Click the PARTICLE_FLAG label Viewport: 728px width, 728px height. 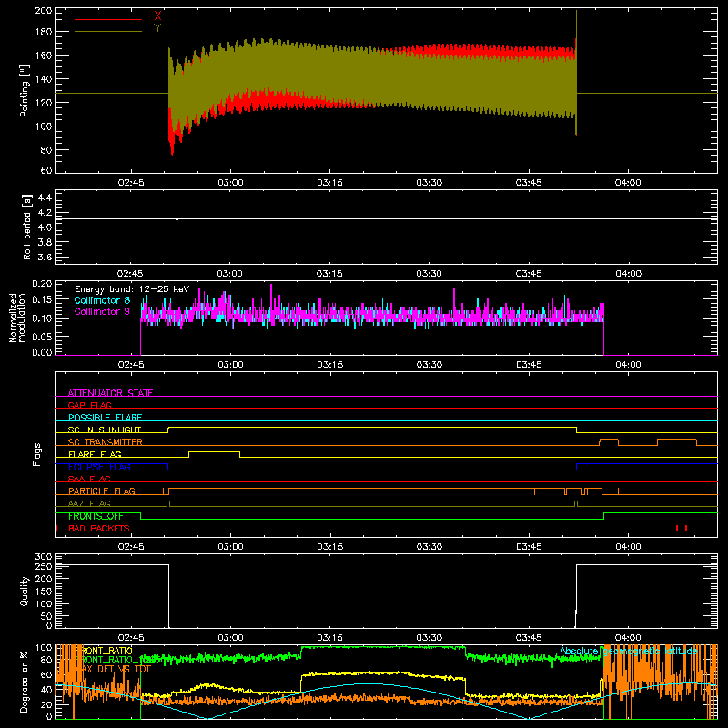point(102,490)
